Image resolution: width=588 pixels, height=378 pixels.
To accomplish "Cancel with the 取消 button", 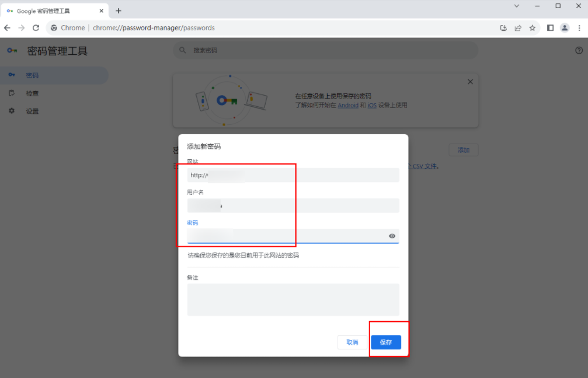I will click(352, 342).
